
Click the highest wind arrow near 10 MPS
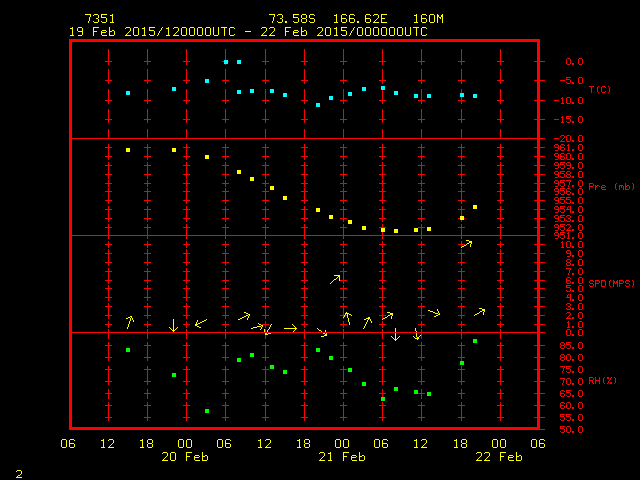click(x=466, y=243)
